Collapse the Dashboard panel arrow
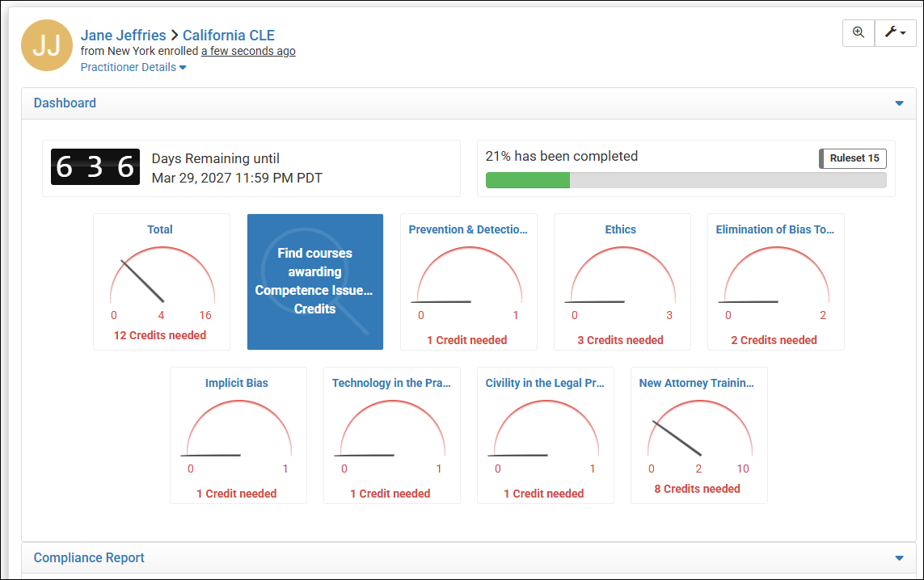924x580 pixels. point(899,103)
